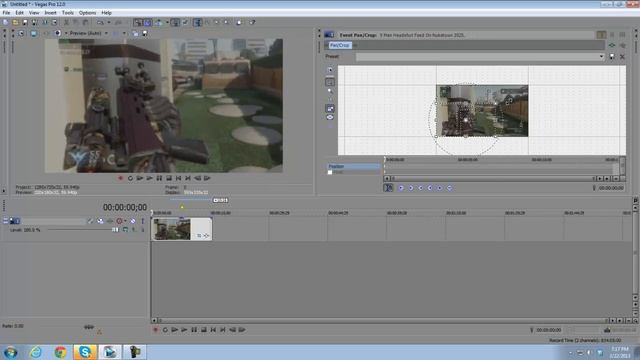The image size is (640, 360).
Task: Click the Delete preset X icon
Action: 622,56
